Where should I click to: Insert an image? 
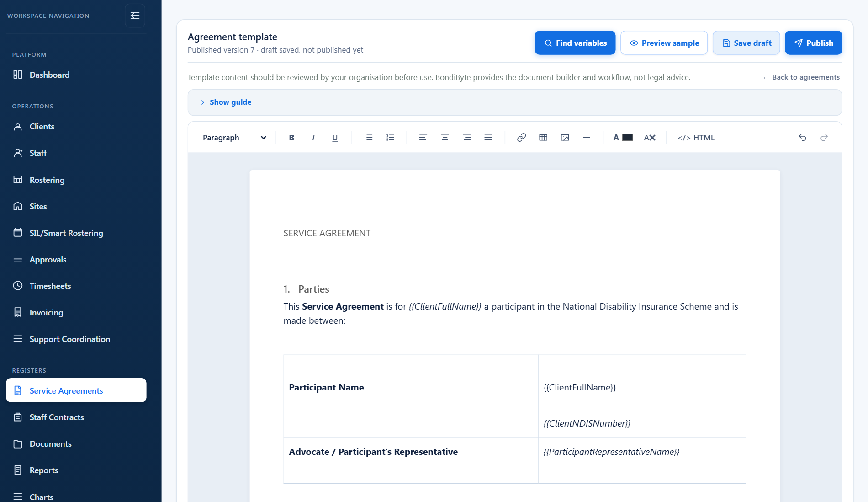[565, 138]
